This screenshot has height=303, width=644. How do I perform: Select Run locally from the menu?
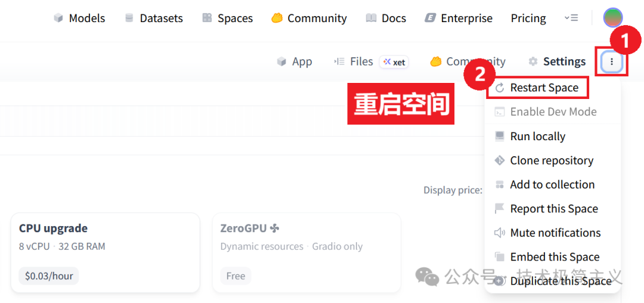552,137
